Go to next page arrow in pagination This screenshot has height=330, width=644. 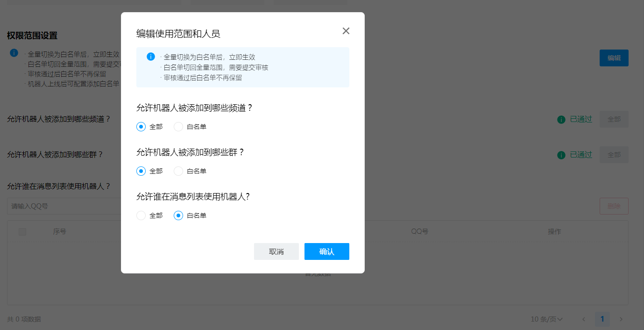(621, 319)
